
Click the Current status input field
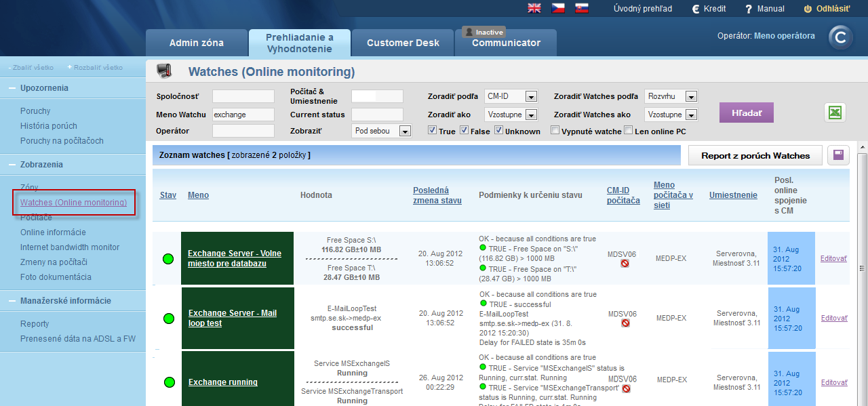(x=377, y=115)
